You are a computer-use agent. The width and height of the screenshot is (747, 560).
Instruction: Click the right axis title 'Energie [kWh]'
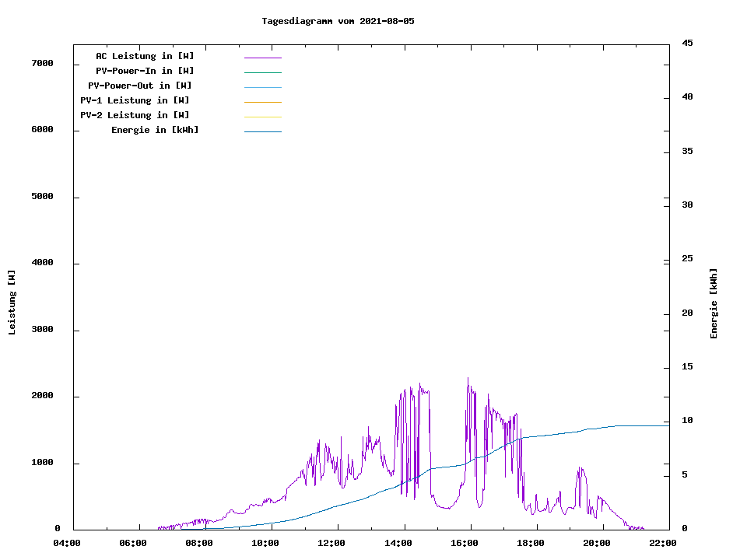coord(714,303)
